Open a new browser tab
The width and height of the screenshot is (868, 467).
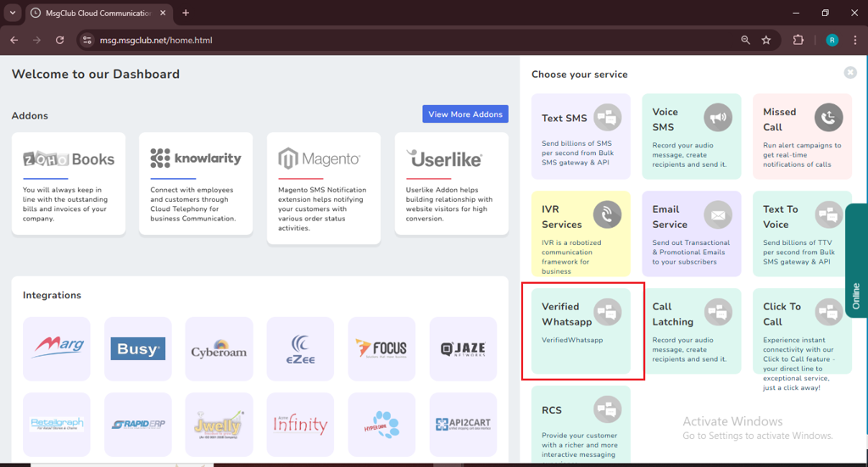point(186,13)
